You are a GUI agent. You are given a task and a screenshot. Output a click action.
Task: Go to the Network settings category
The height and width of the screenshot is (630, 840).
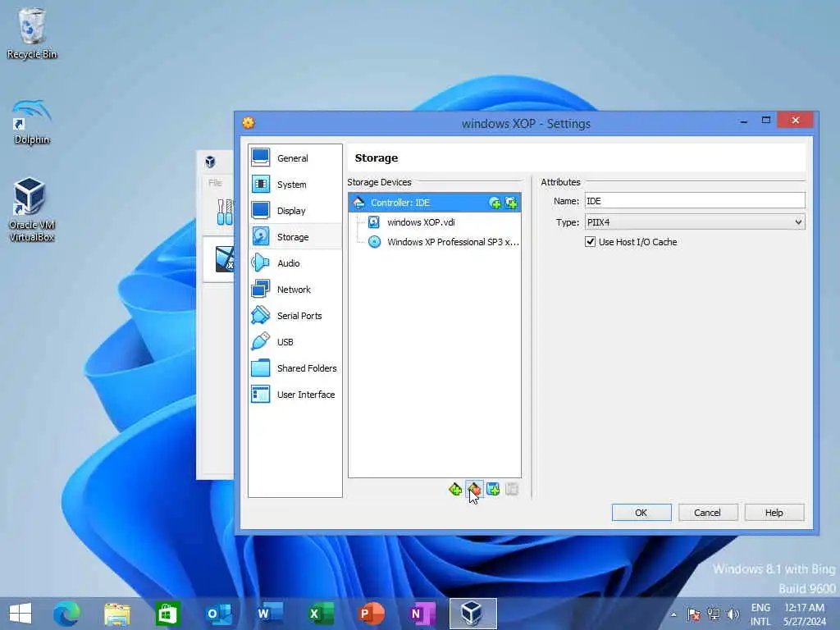coord(294,290)
